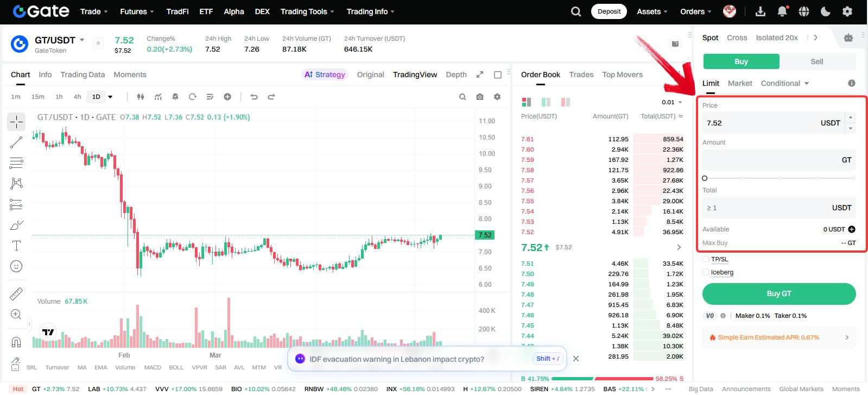Screen dimensions: 868x395
Task: Open the trading bot icon
Action: tap(848, 37)
